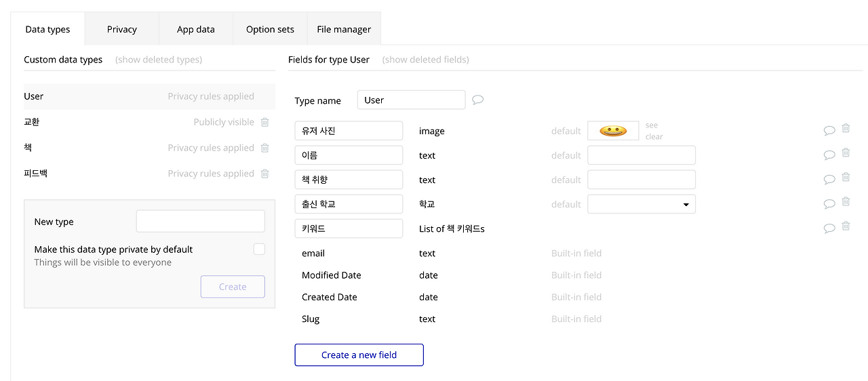
Task: Open the Option sets tab
Action: pyautogui.click(x=270, y=29)
